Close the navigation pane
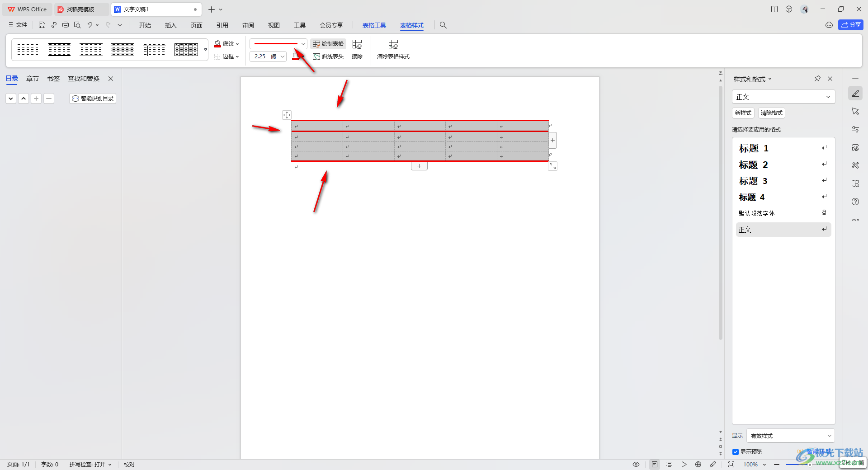This screenshot has height=470, width=868. (x=111, y=79)
